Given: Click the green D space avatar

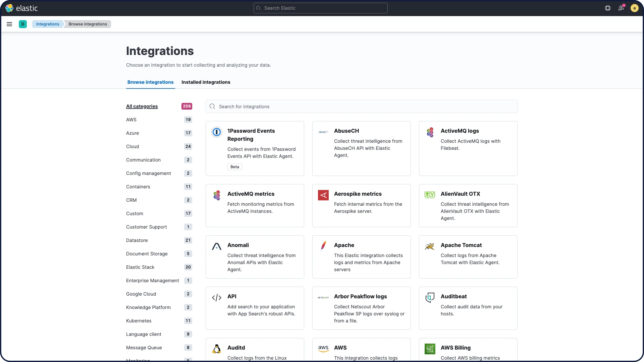Looking at the screenshot, I should pos(23,24).
